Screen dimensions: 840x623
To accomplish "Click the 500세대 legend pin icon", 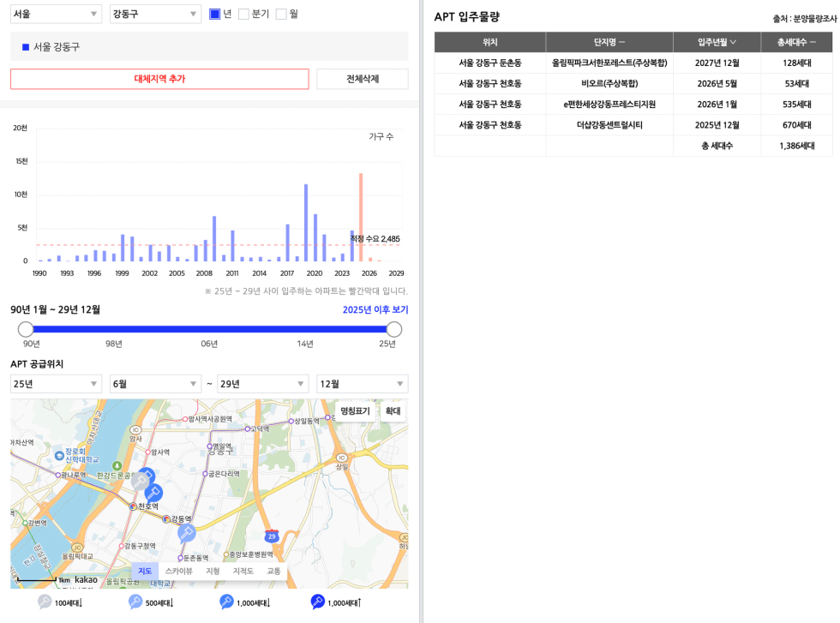I will [x=135, y=602].
